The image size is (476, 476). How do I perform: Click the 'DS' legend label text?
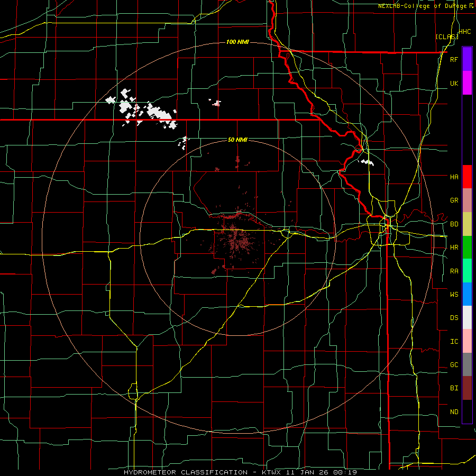click(x=454, y=318)
